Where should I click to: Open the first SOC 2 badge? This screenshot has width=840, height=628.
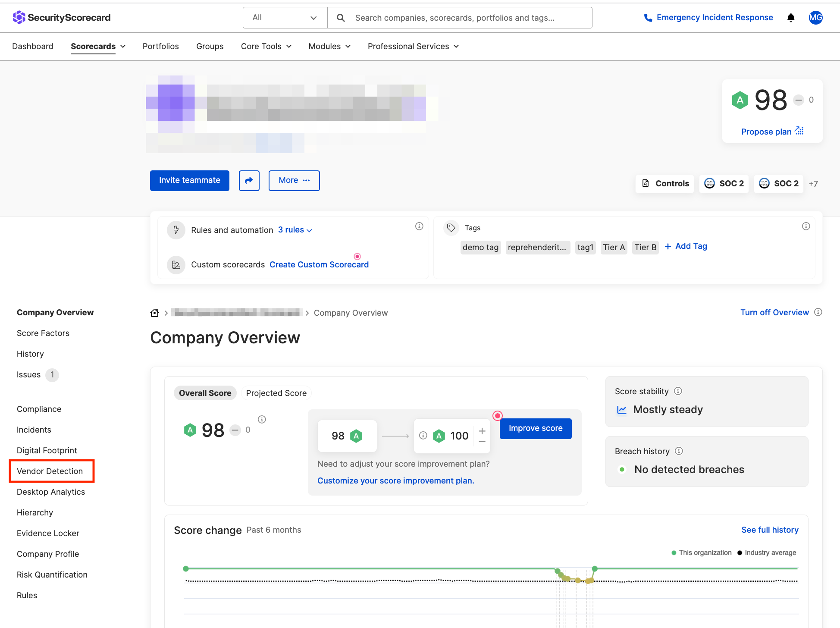(x=724, y=183)
